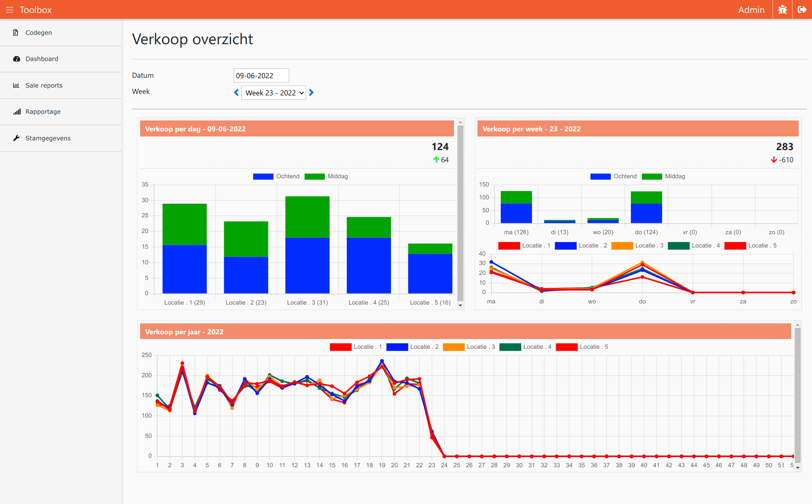This screenshot has width=812, height=504.
Task: Click the Toolbox title link
Action: [36, 10]
